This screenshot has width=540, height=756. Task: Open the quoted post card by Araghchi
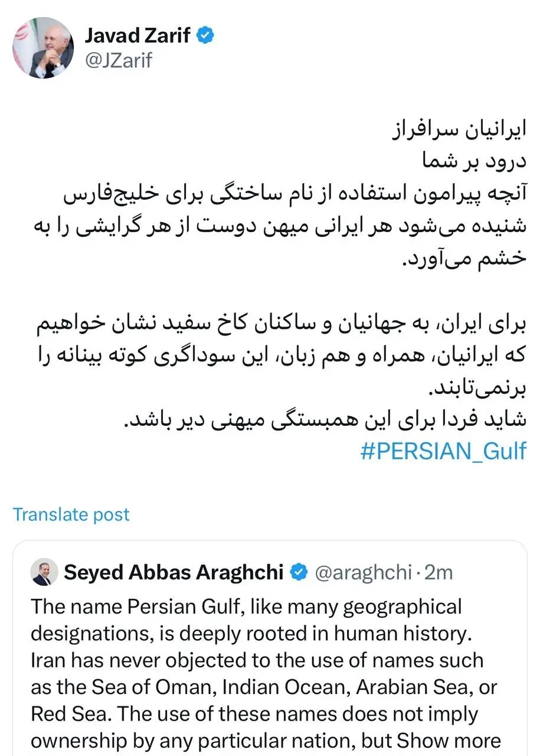tap(270, 650)
